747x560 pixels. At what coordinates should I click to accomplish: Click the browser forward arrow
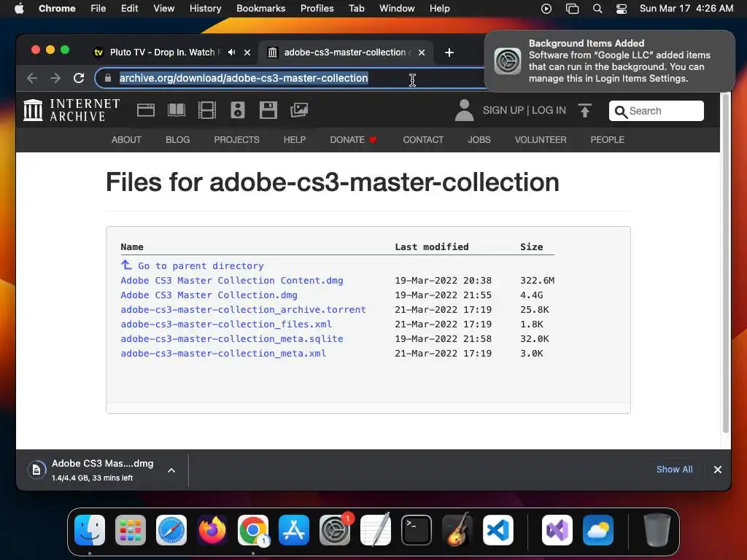click(55, 78)
